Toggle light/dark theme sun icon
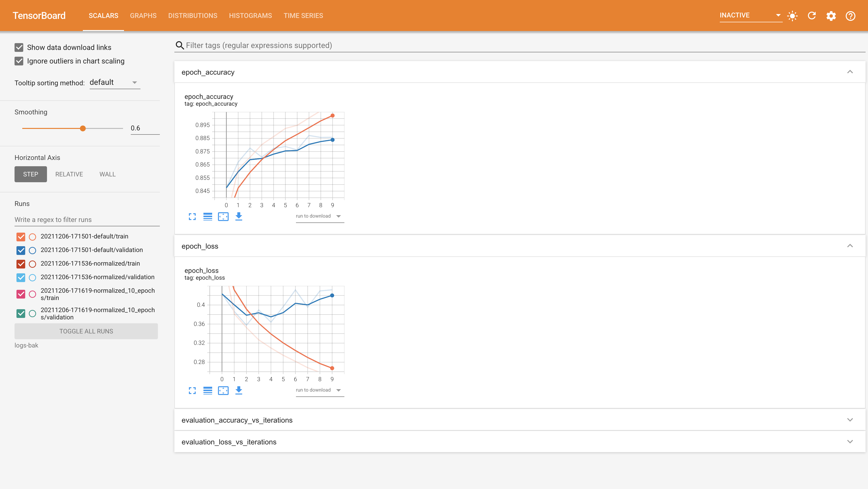868x489 pixels. pos(792,16)
